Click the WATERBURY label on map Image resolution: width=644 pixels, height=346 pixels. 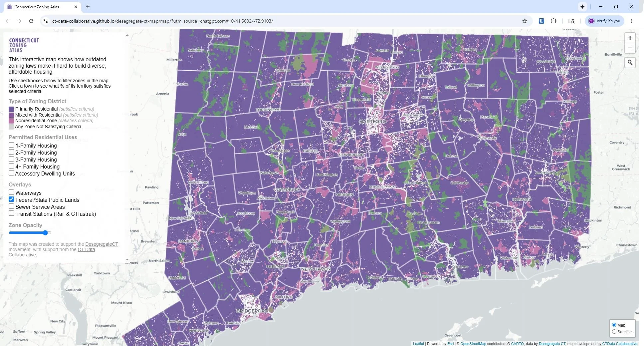[x=288, y=189]
